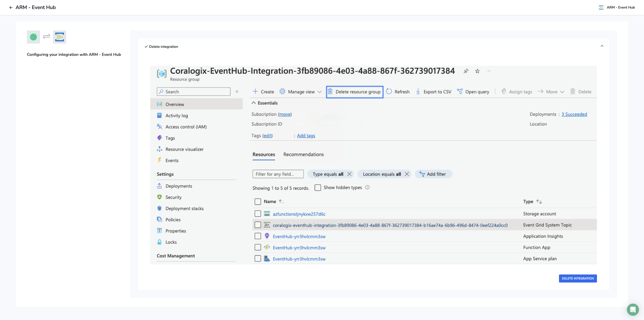The height and width of the screenshot is (320, 644).
Task: Sort by Name column arrow
Action: 281,202
